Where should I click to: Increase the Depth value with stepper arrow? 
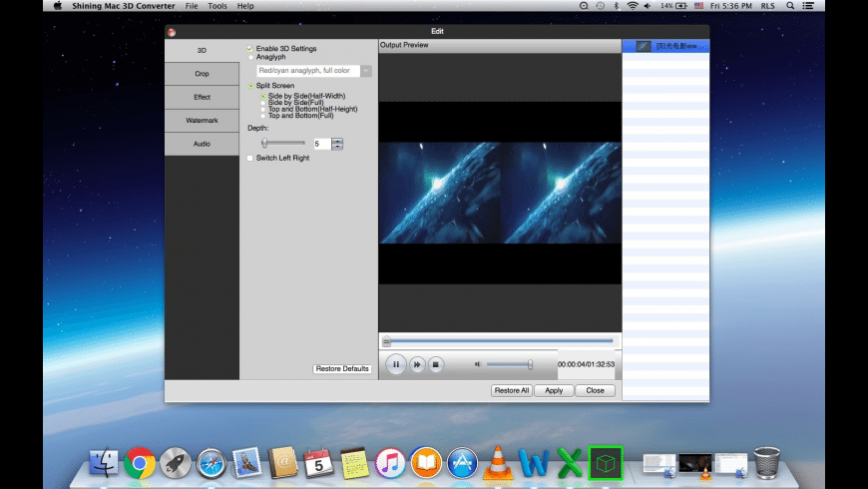337,141
